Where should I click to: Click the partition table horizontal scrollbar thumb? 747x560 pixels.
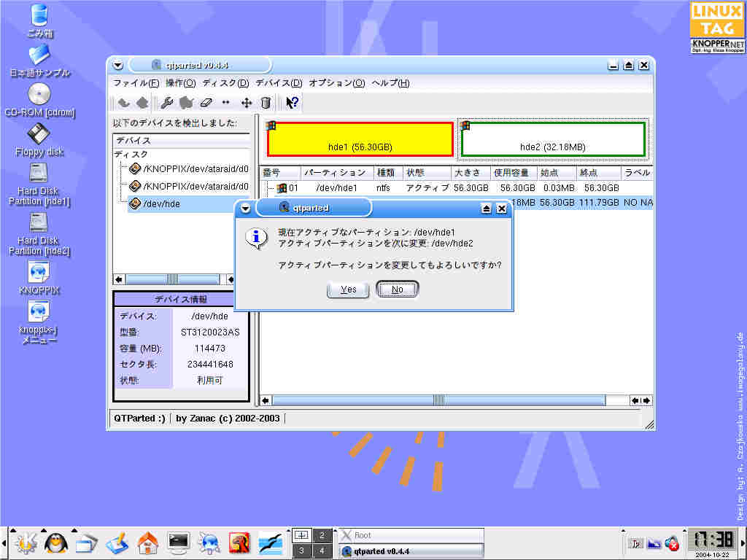[x=438, y=400]
